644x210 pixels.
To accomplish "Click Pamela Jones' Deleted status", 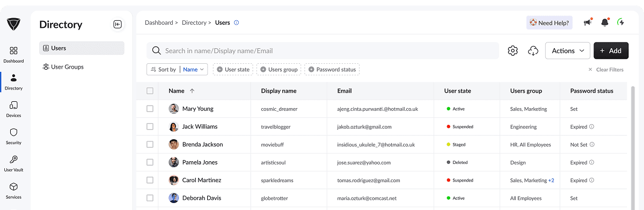I will pos(457,162).
